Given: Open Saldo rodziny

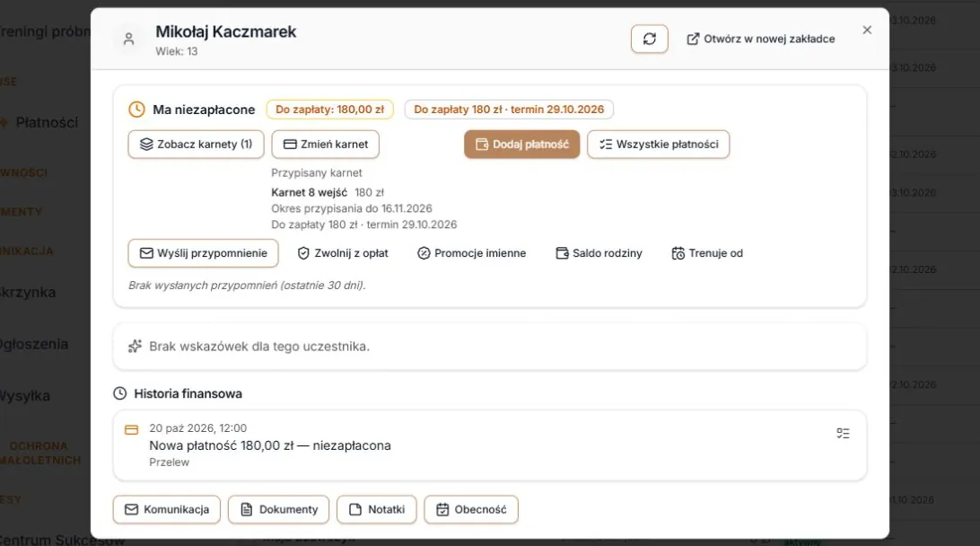Looking at the screenshot, I should pyautogui.click(x=599, y=253).
